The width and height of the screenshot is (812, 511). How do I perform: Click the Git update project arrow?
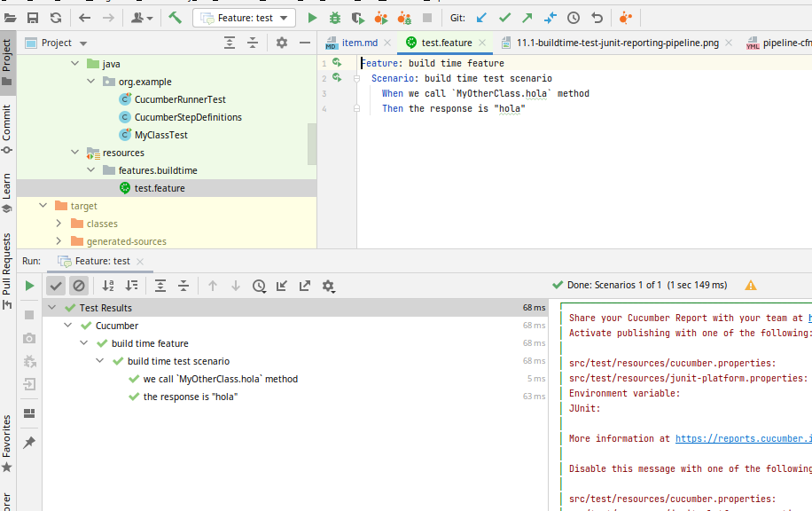[x=481, y=18]
